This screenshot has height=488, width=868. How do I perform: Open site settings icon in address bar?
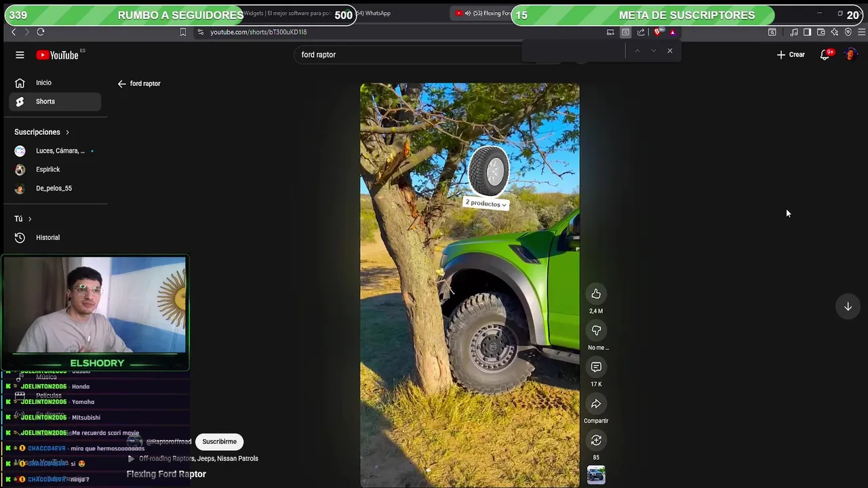click(x=200, y=32)
